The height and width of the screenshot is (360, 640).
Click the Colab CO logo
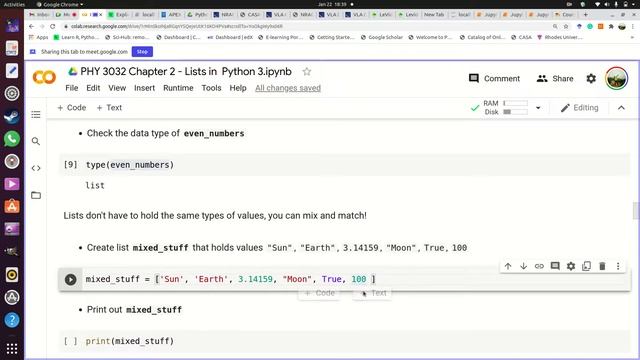[44, 77]
